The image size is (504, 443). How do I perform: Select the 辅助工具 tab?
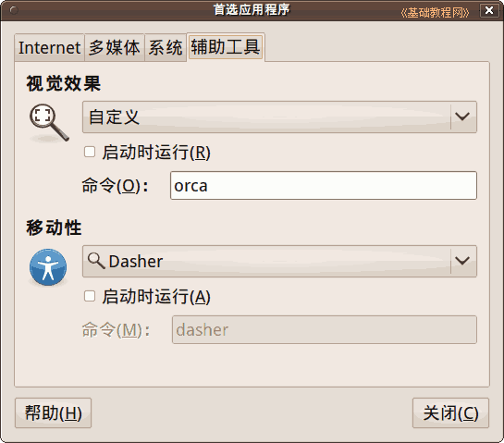pos(226,46)
